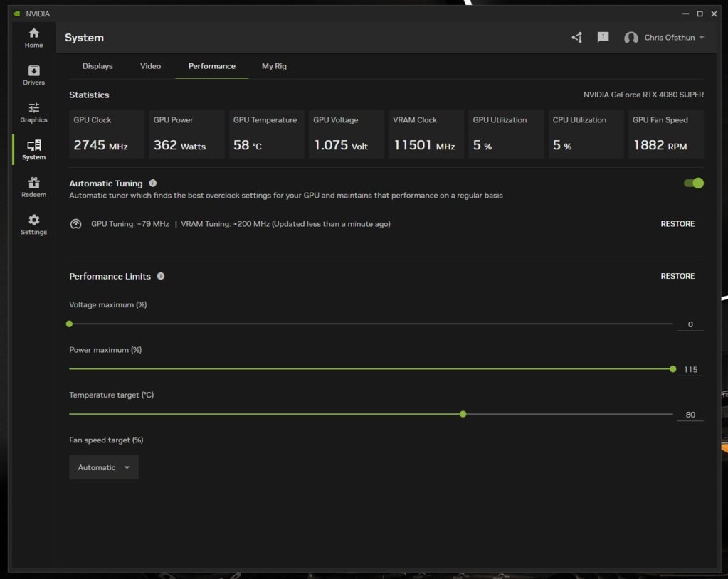Click the VRAM Clock statistic card
Screen dimensions: 728x579
click(x=426, y=134)
